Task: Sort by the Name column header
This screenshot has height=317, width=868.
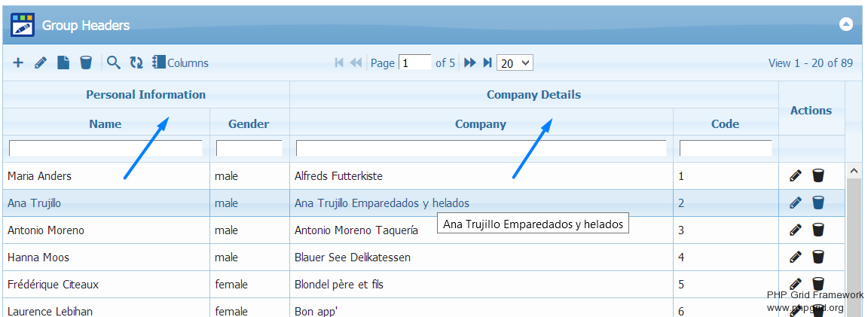Action: click(105, 124)
